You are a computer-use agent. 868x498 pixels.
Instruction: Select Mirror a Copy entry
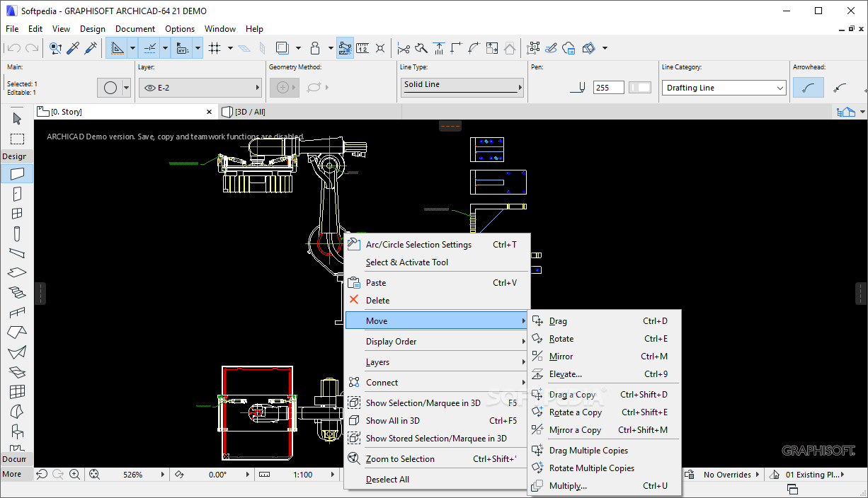[x=605, y=430]
